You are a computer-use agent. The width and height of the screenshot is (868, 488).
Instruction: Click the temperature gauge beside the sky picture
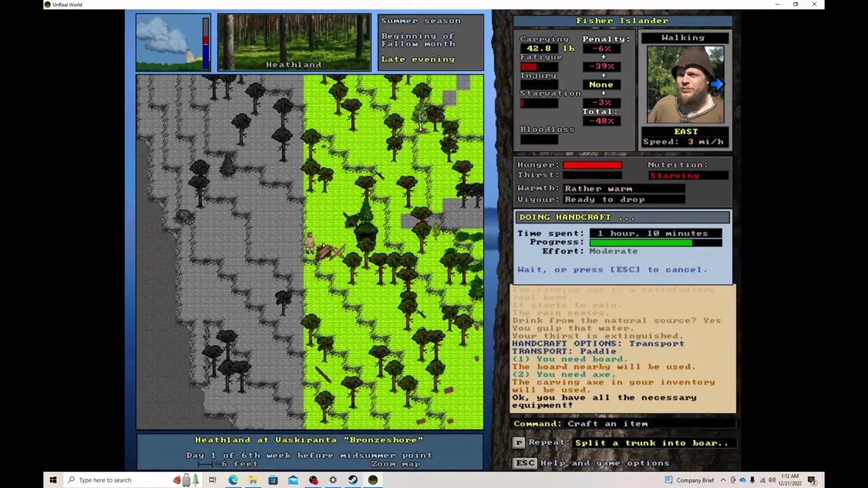point(205,42)
